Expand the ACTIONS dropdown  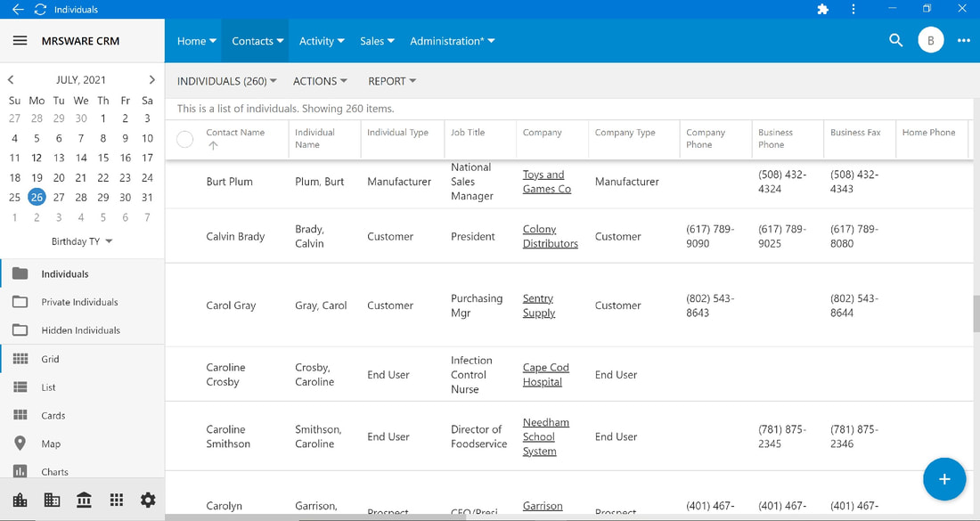[320, 81]
